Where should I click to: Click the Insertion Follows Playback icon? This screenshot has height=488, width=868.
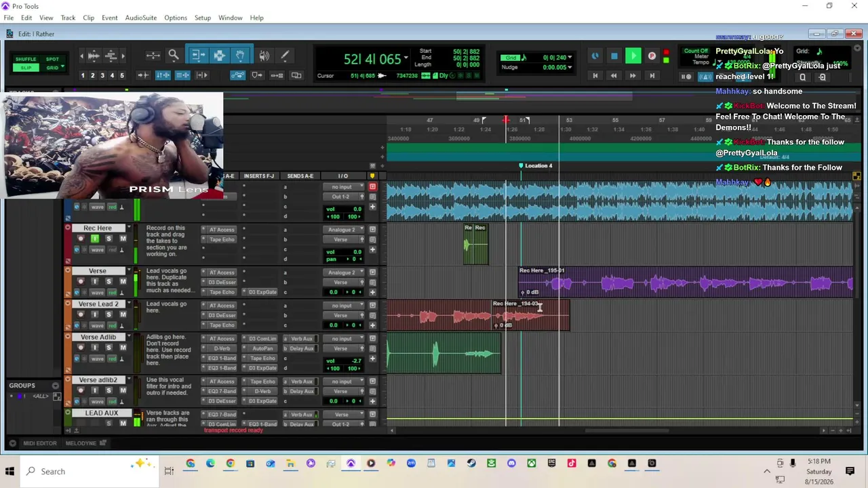tap(202, 75)
